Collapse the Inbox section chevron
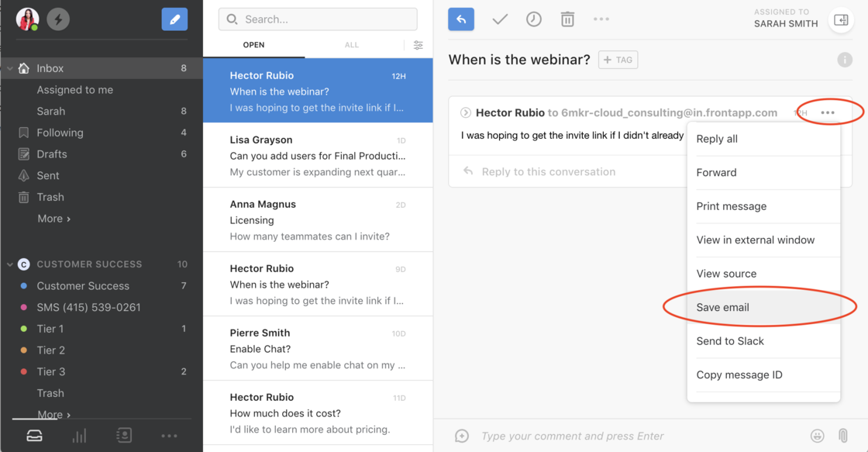 [x=9, y=67]
